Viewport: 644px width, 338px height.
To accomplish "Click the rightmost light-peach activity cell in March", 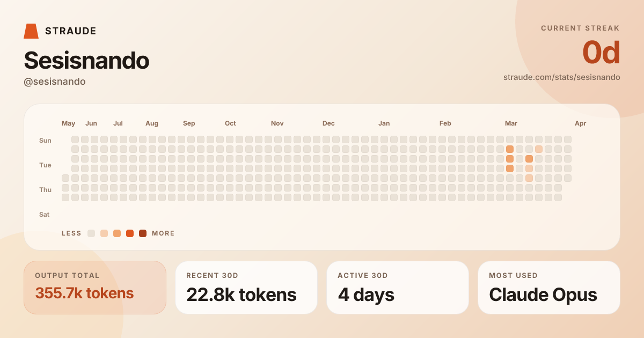I will tap(539, 149).
